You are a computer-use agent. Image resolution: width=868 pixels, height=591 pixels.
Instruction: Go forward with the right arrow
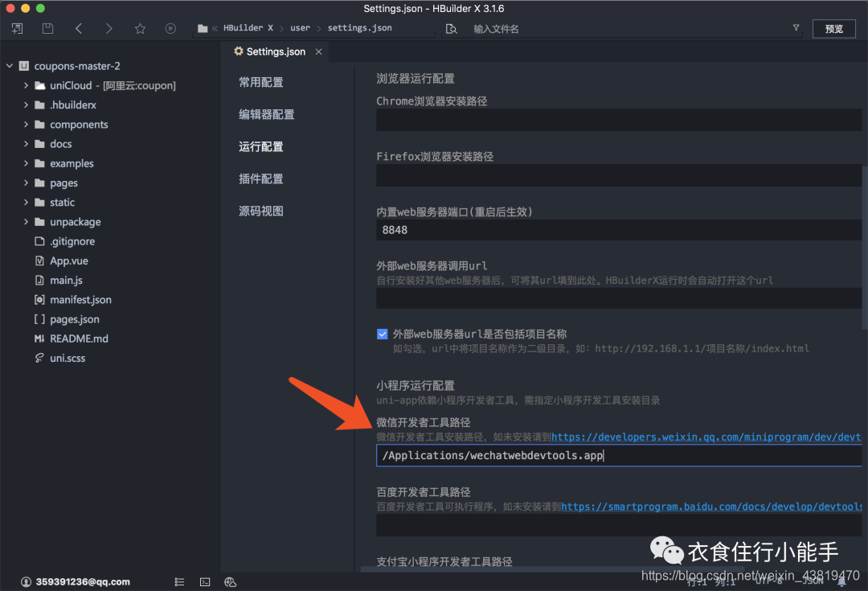pos(109,28)
